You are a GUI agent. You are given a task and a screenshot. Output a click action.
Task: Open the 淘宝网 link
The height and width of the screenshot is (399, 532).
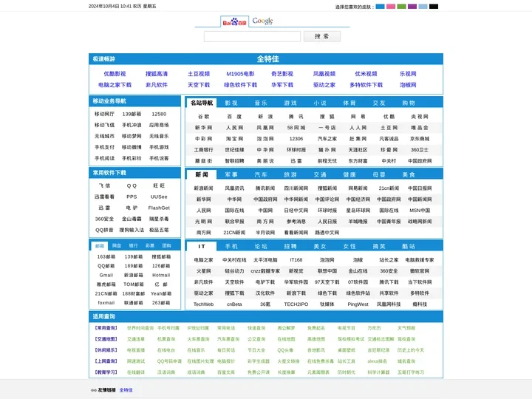[x=234, y=139]
